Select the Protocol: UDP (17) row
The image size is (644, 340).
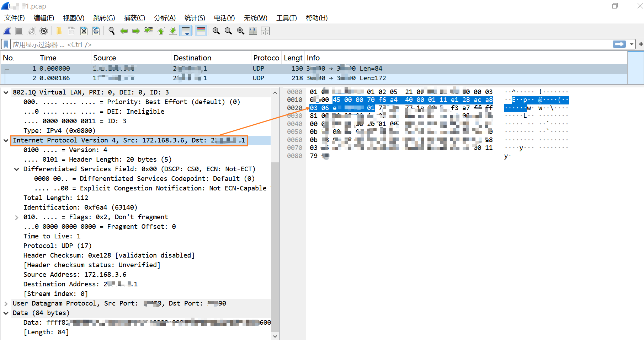[135, 246]
